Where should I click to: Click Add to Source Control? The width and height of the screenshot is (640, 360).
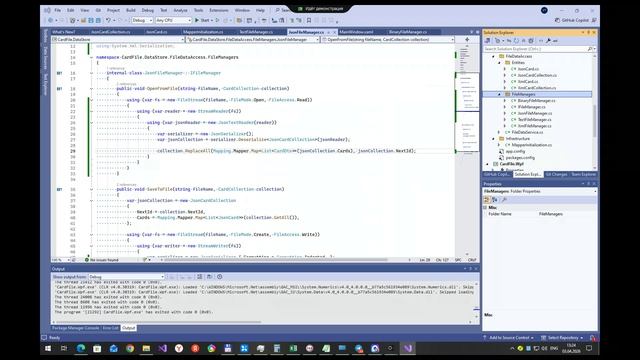pos(508,338)
